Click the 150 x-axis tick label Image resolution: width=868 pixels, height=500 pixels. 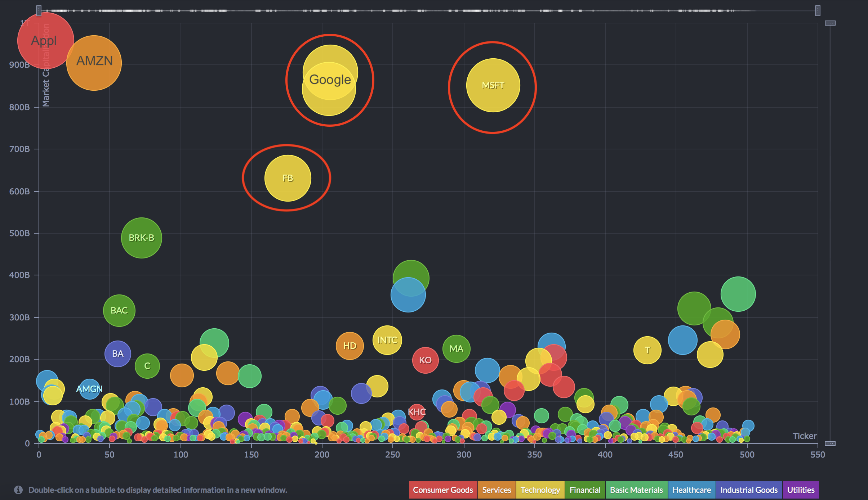(x=252, y=455)
